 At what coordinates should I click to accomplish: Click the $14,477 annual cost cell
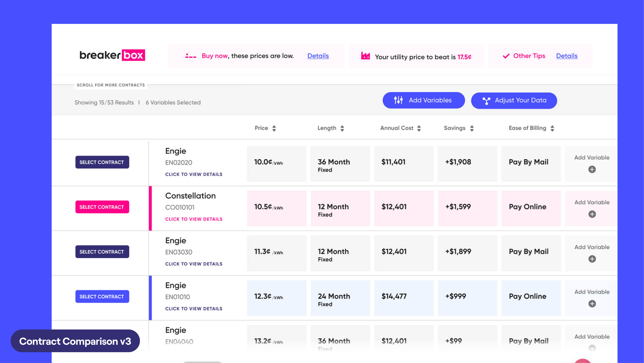(x=404, y=298)
